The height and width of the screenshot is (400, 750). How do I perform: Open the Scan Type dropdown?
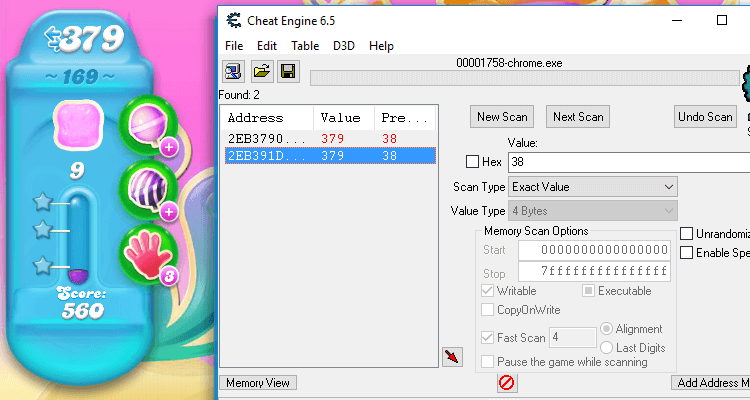(x=593, y=187)
